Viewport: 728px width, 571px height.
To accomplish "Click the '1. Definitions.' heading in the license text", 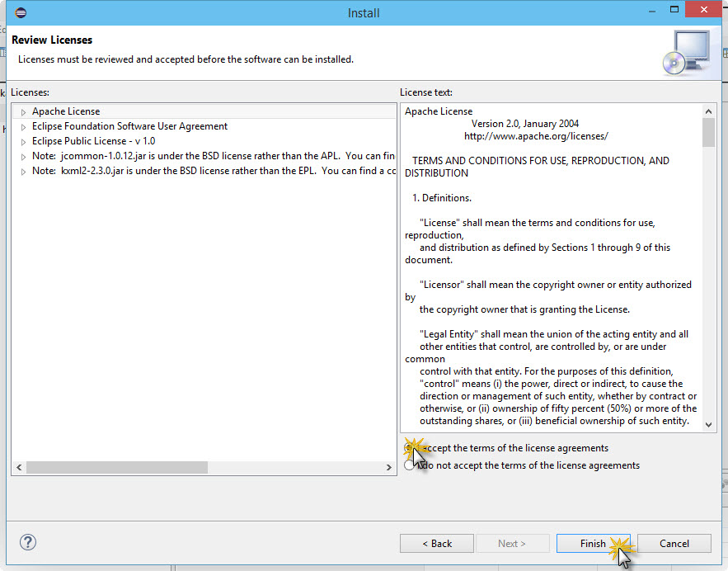I will tap(442, 198).
